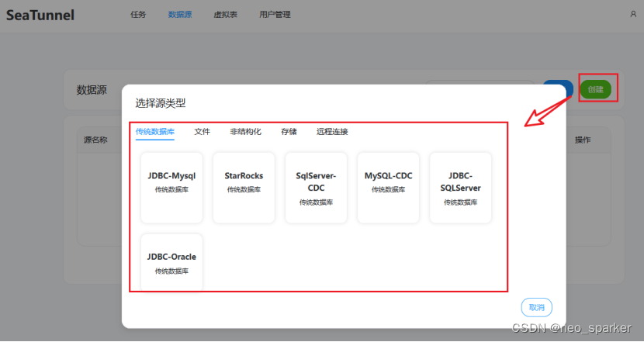Click the SeaTunnel logo text
Viewport: 644px width, 342px height.
pyautogui.click(x=40, y=16)
